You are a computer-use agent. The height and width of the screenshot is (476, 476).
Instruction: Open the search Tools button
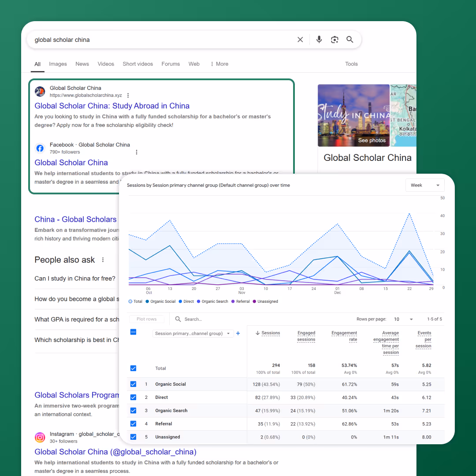(x=351, y=64)
